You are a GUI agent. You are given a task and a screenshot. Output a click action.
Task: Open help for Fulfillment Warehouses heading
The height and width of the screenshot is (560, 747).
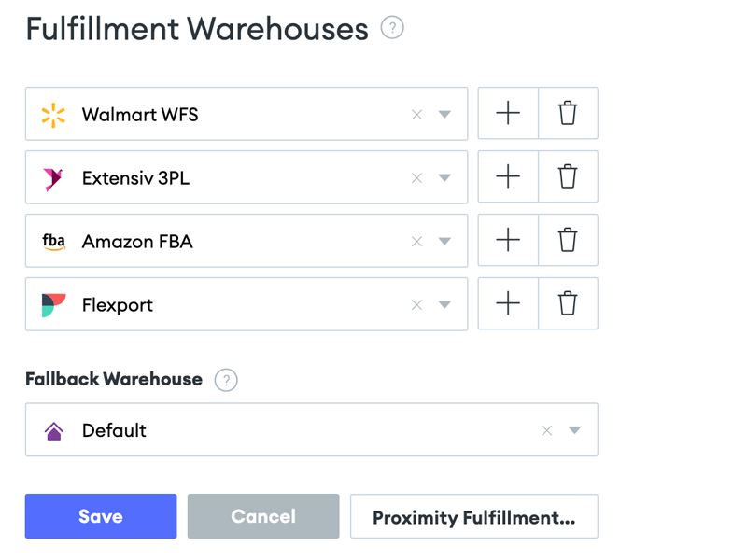click(x=392, y=28)
